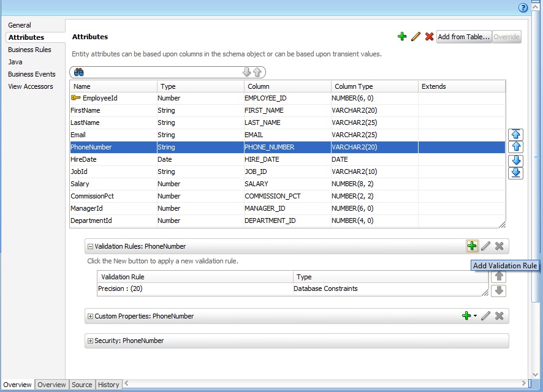Create a new attribute with the green plus icon
This screenshot has height=392, width=543.
tap(402, 37)
